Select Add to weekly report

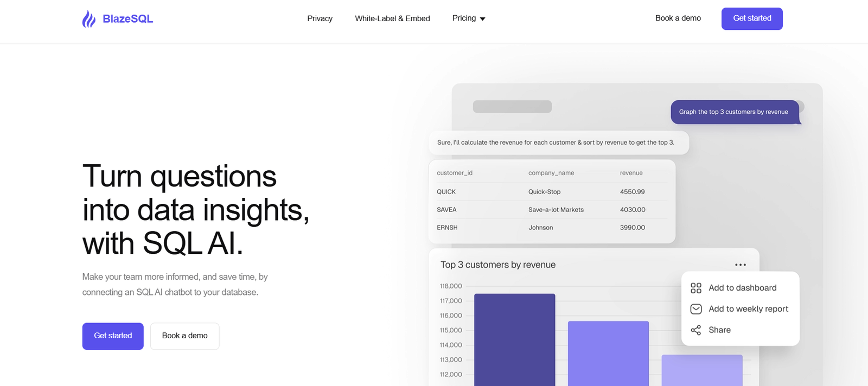click(x=749, y=309)
